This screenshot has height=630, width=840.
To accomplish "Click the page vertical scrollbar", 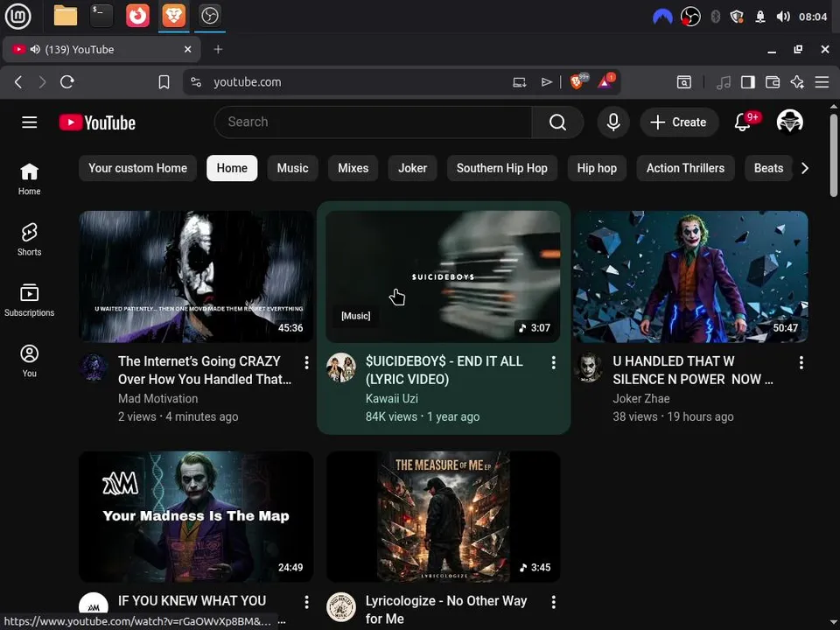I will coord(834,156).
